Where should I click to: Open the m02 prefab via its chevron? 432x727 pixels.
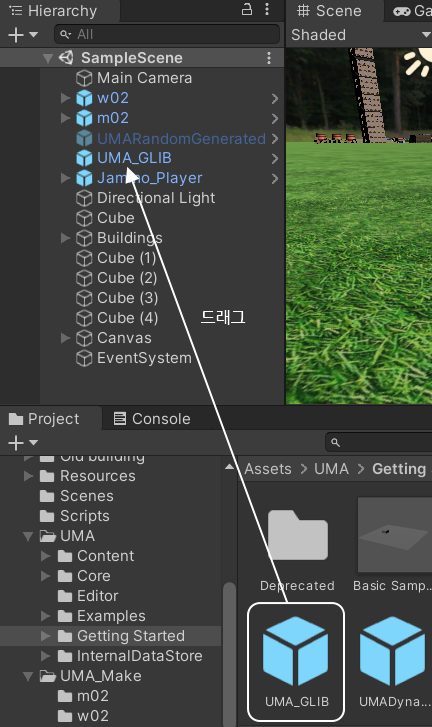coord(275,118)
